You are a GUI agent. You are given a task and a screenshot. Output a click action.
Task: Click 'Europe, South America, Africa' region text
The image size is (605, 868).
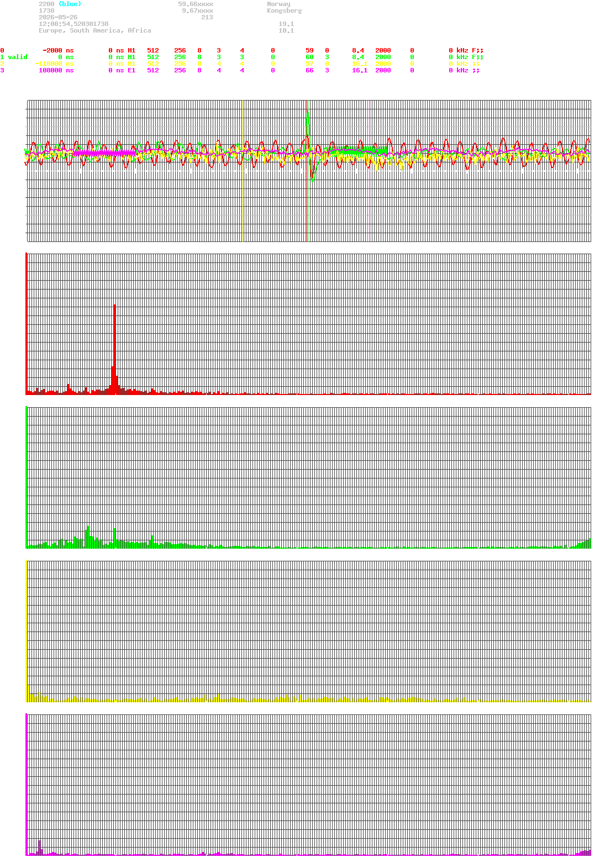[94, 30]
